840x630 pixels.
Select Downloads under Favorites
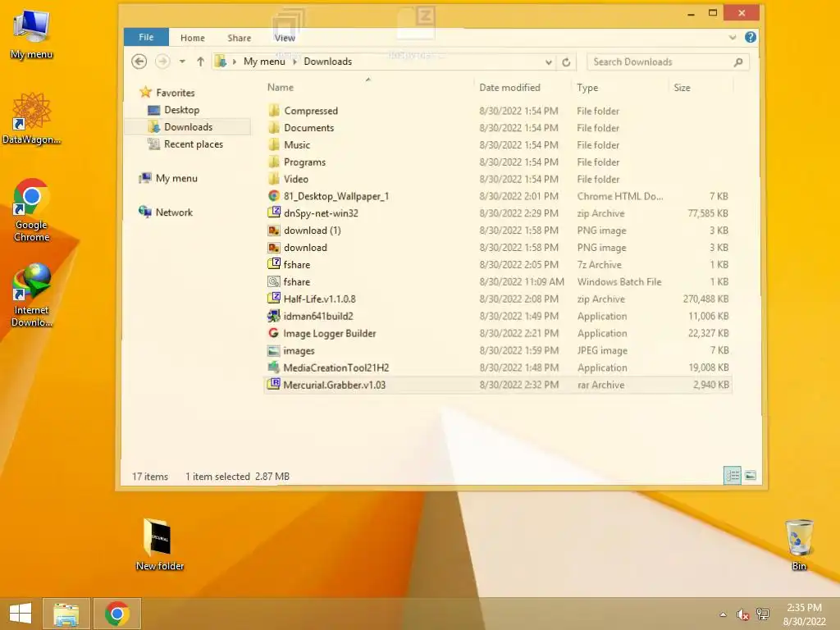pos(188,127)
